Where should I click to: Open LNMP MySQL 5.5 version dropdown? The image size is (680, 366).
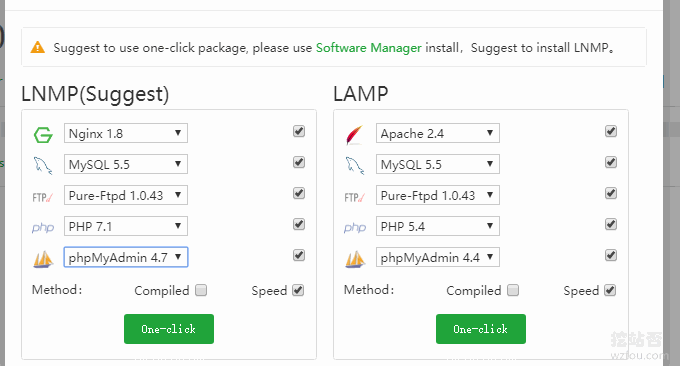pos(126,164)
